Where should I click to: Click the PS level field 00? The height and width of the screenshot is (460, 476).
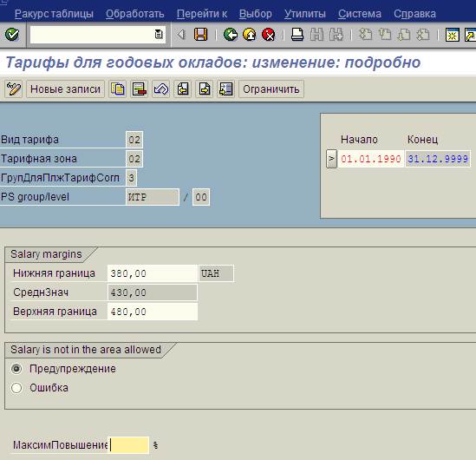pyautogui.click(x=201, y=197)
